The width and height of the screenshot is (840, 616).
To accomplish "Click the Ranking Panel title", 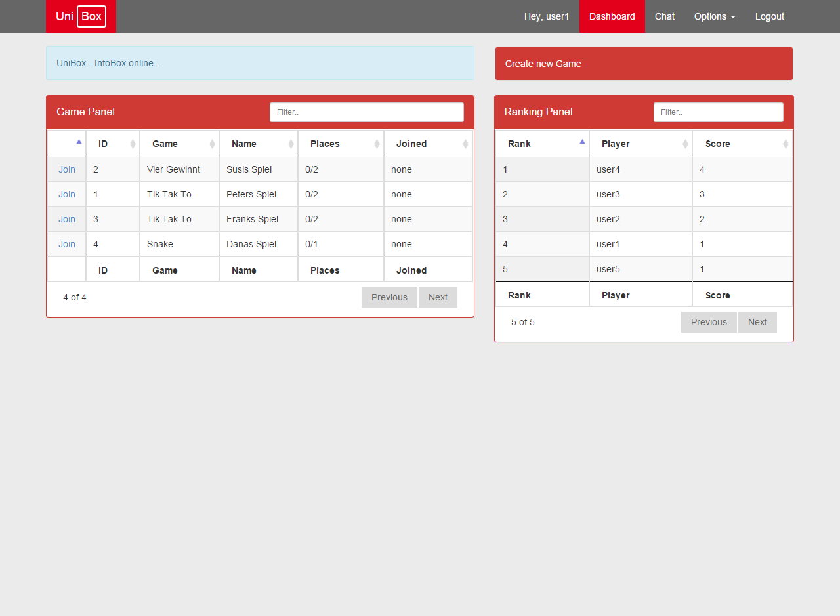I will (538, 112).
